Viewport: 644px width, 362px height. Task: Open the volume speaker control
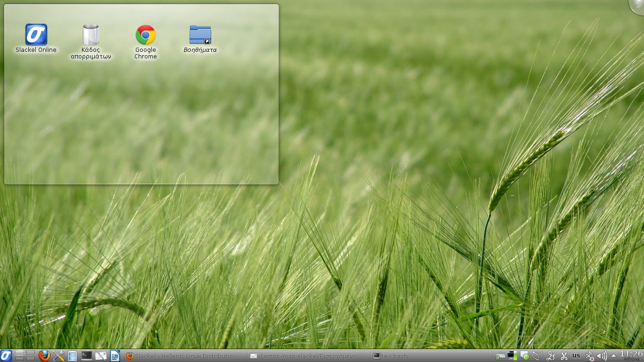pyautogui.click(x=602, y=356)
